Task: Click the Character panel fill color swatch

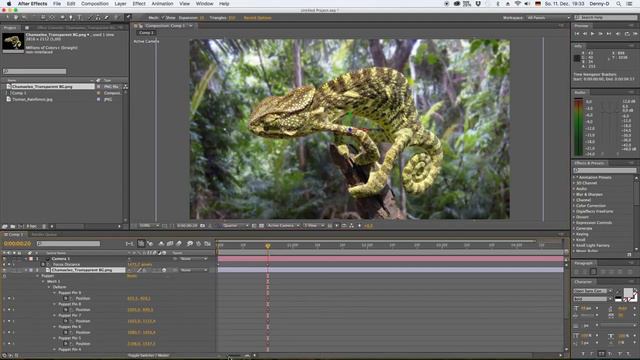Action: click(x=628, y=292)
